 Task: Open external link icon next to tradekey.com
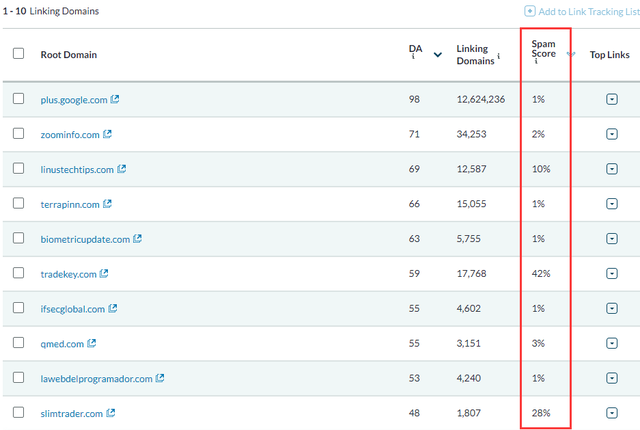[104, 273]
